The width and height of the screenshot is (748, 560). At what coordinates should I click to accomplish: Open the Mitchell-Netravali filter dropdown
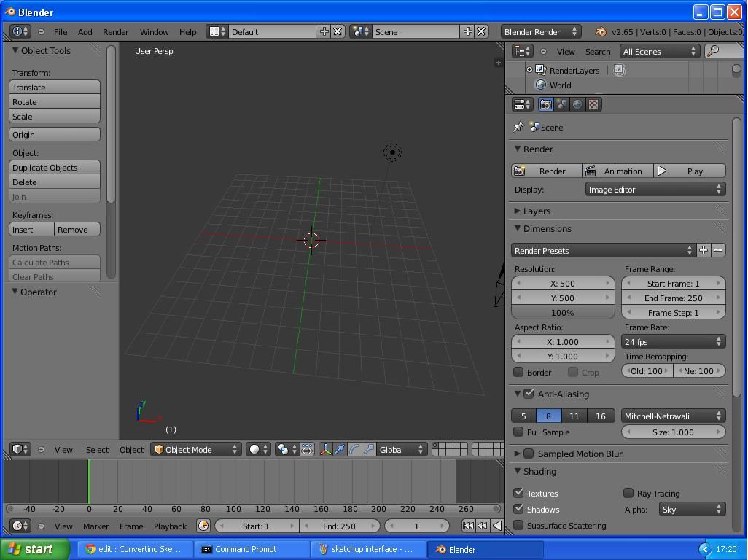[672, 416]
